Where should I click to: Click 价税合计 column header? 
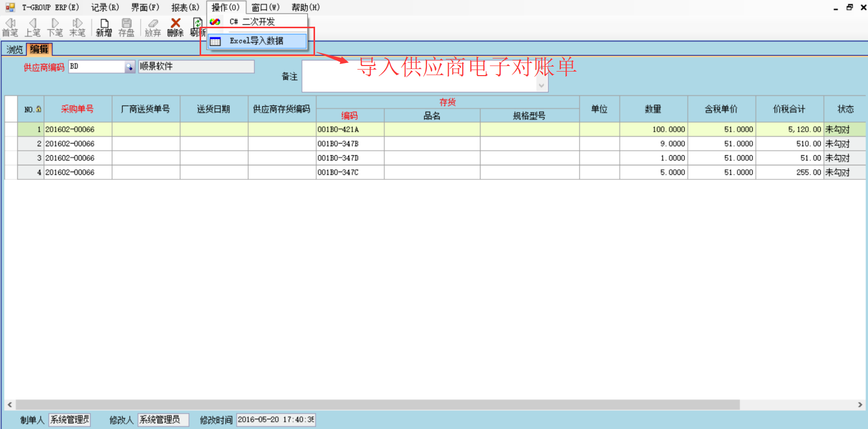(789, 109)
